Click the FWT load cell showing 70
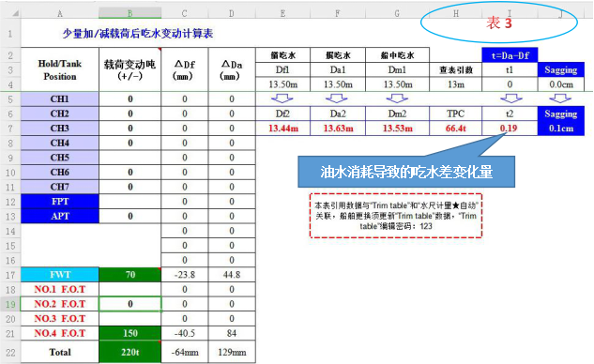The width and height of the screenshot is (594, 364). coord(129,275)
